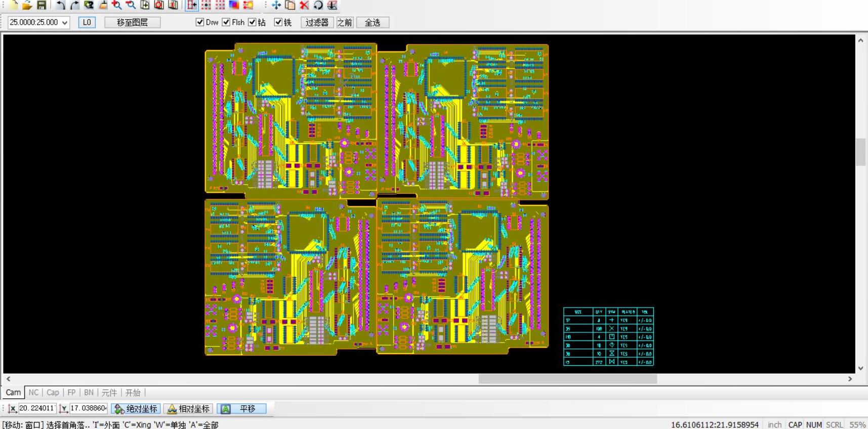The width and height of the screenshot is (868, 429).
Task: Select 绝对坐标 absolute coordinates mode
Action: coord(137,409)
